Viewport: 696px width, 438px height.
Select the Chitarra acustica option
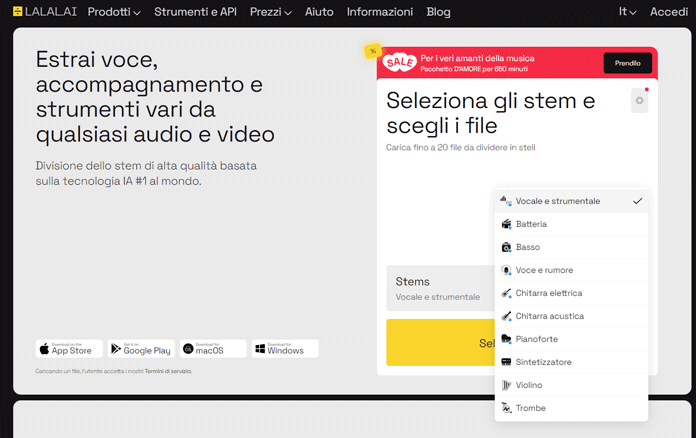click(571, 316)
